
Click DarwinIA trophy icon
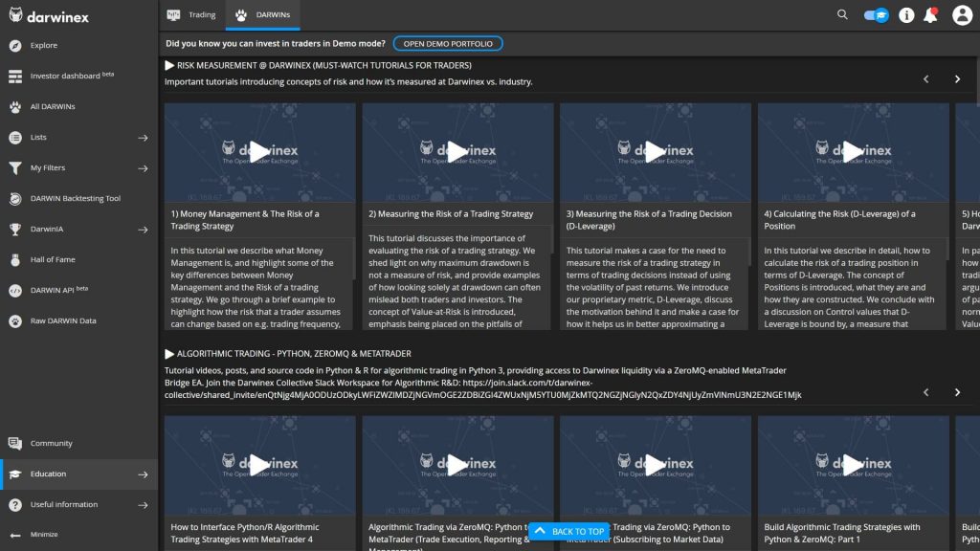15,230
